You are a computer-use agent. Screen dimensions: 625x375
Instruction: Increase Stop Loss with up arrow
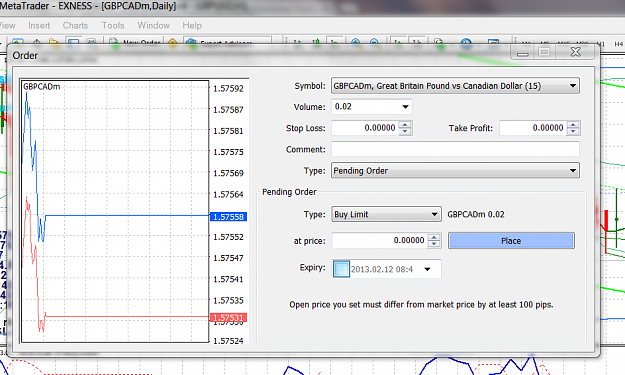pos(405,125)
